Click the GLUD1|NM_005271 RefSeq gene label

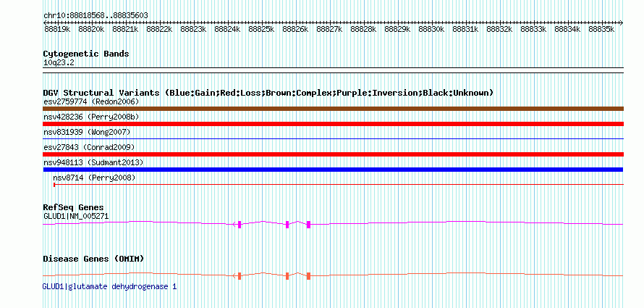(x=76, y=216)
